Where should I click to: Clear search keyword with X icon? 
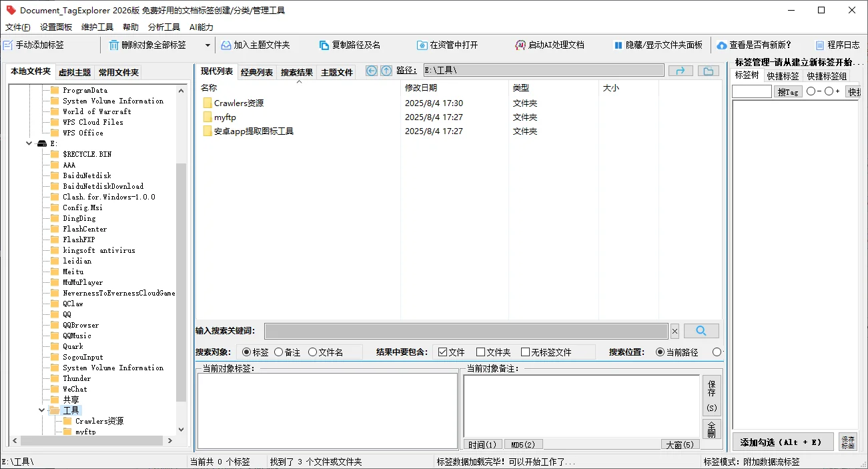(675, 331)
